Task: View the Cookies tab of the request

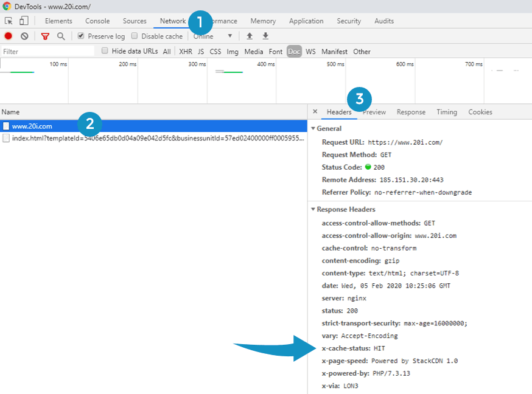Action: click(480, 112)
